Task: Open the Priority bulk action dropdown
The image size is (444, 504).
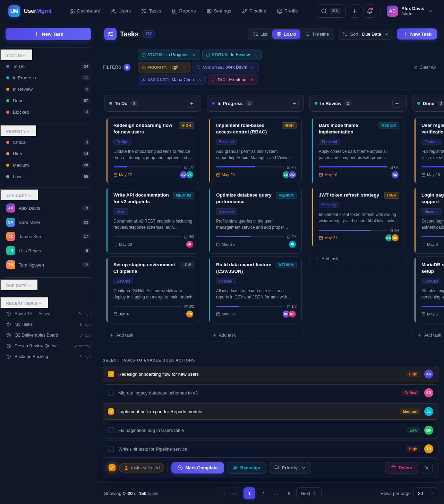Action: (x=290, y=468)
